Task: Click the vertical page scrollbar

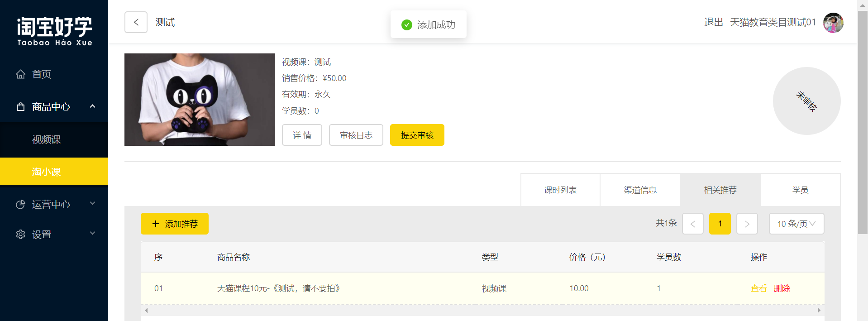Action: click(x=863, y=122)
